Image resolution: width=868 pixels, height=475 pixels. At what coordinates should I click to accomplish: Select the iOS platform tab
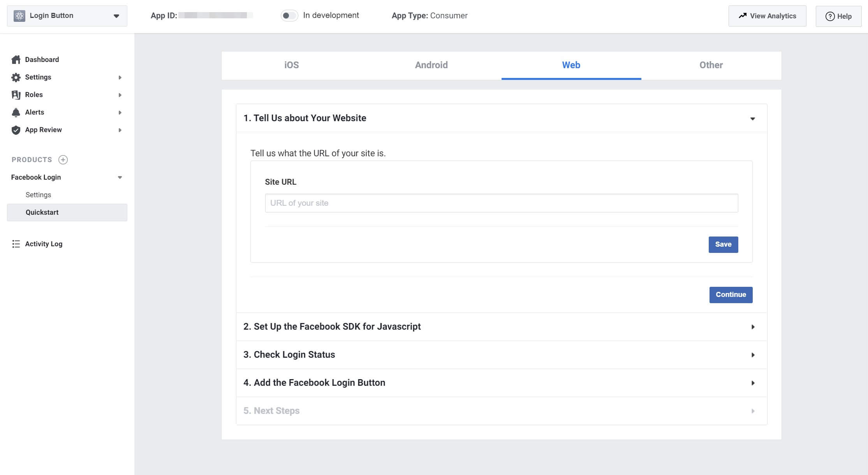tap(292, 65)
